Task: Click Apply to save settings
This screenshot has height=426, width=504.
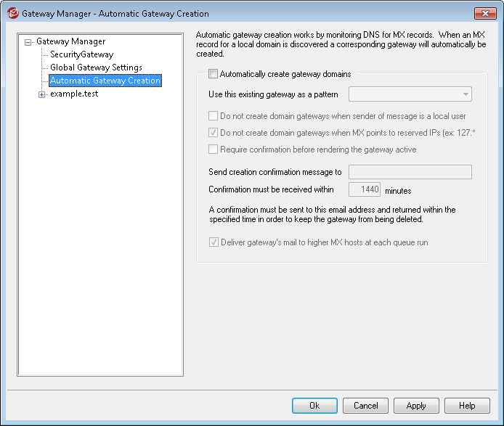Action: point(416,406)
